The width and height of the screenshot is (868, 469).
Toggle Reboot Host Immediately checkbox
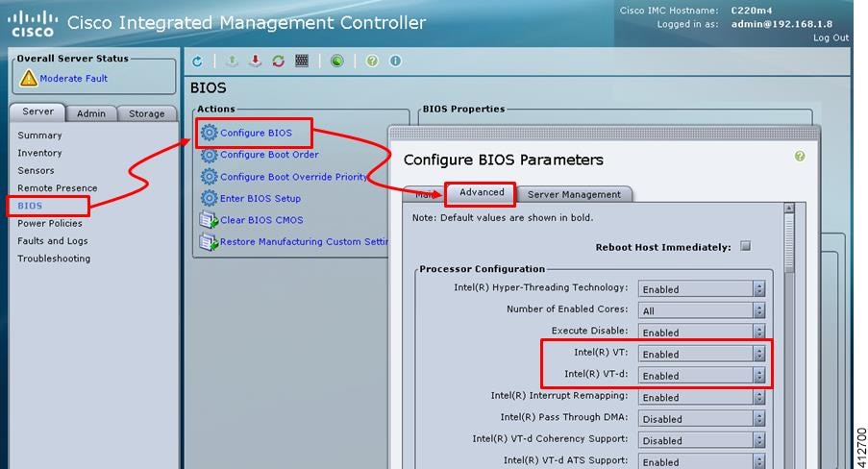pyautogui.click(x=746, y=246)
